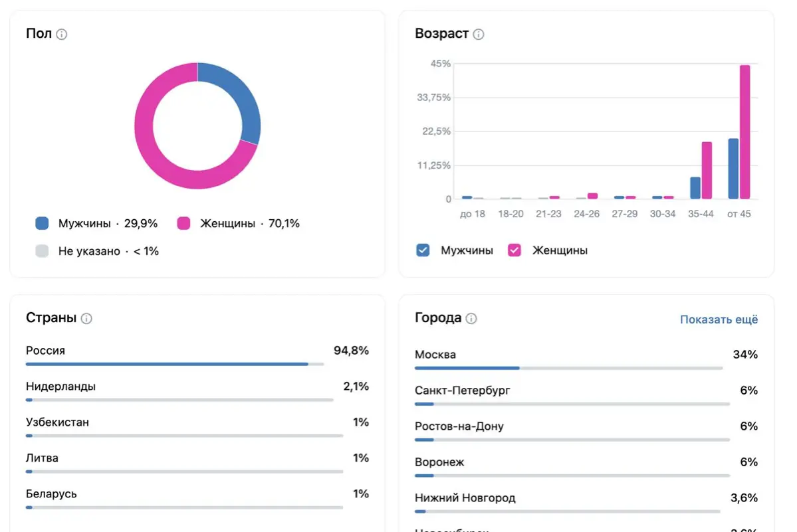This screenshot has width=797, height=532.
Task: Click the 18-20 age axis label
Action: click(x=511, y=215)
